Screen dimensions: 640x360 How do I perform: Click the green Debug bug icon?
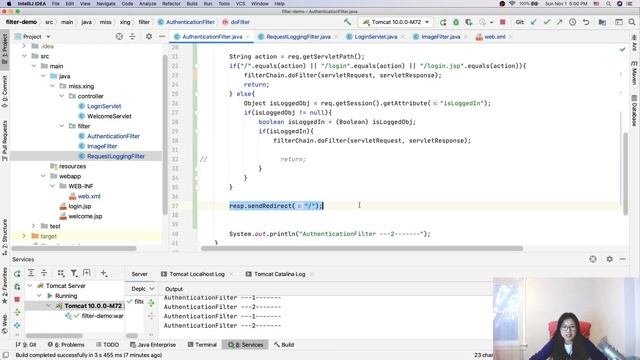[x=456, y=22]
